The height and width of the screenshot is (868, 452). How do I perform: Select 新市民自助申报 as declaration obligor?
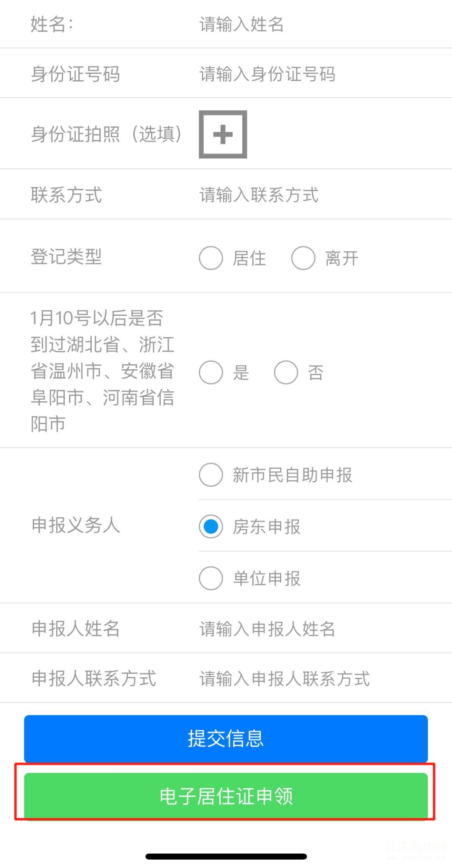point(211,475)
